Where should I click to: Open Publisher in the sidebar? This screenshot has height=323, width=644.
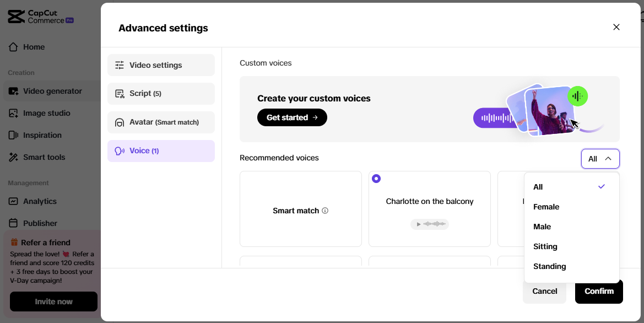(52, 223)
